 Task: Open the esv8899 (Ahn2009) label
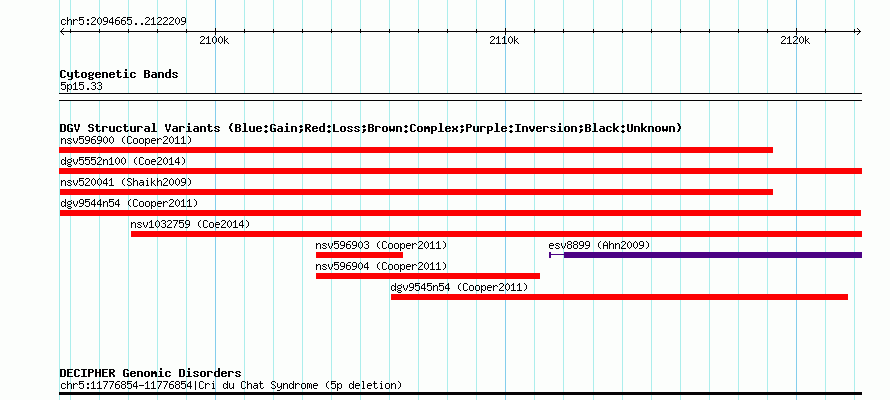point(599,245)
